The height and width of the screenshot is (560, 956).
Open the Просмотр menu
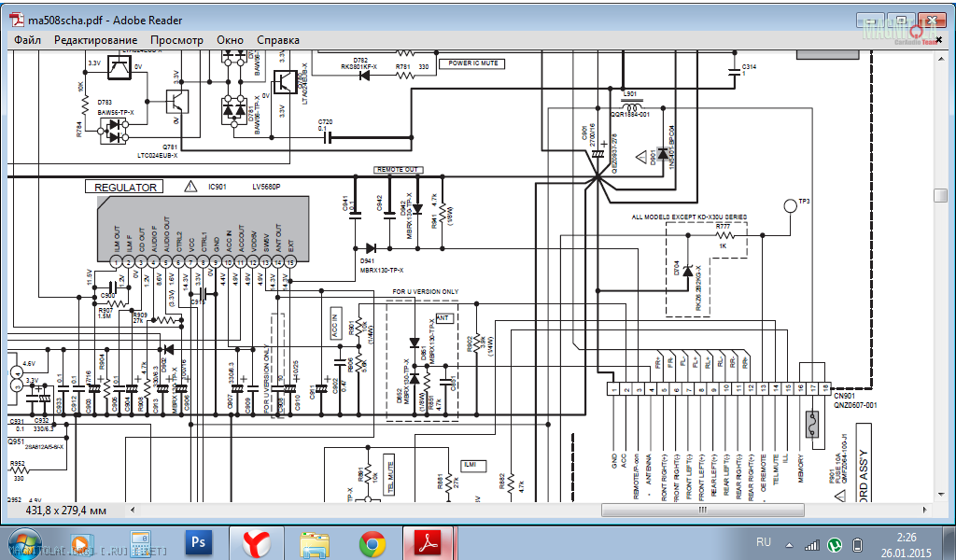pyautogui.click(x=176, y=40)
